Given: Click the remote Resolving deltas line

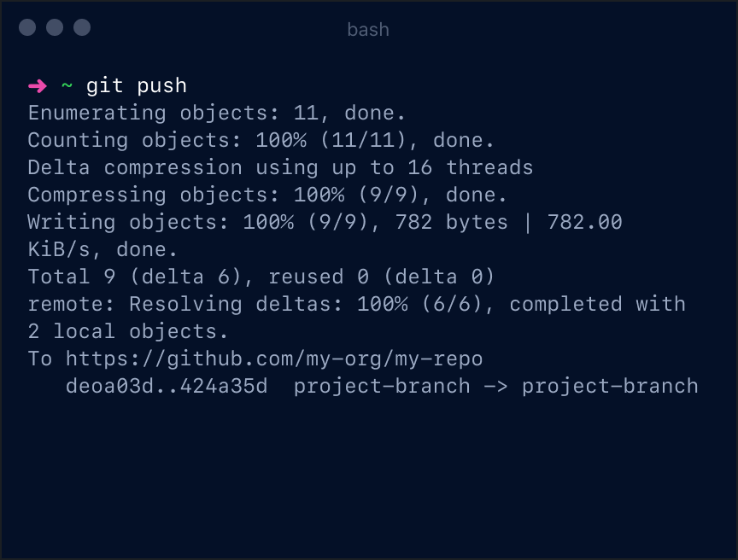Looking at the screenshot, I should (356, 304).
